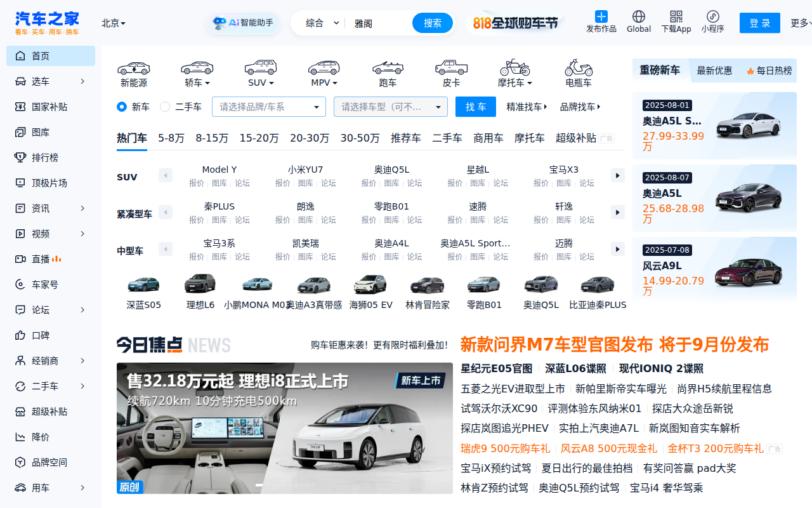This screenshot has width=812, height=508.
Task: Switch to the 推荐车 tab
Action: 406,138
